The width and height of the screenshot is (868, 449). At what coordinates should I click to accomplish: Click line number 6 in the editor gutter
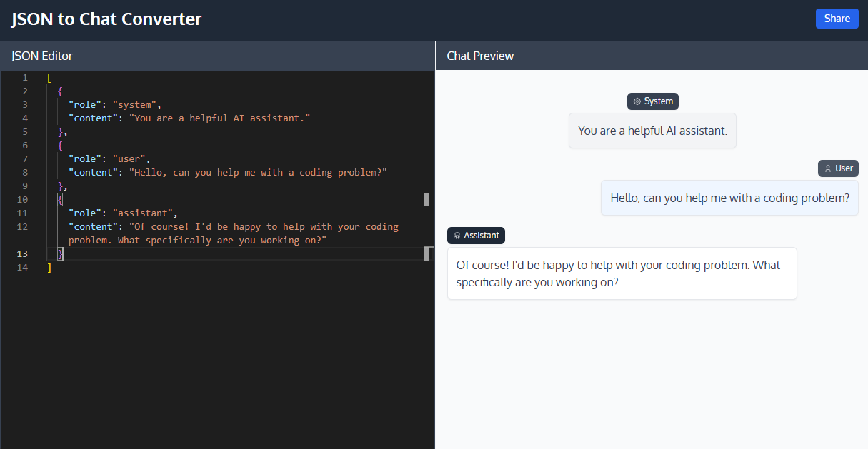coord(25,145)
